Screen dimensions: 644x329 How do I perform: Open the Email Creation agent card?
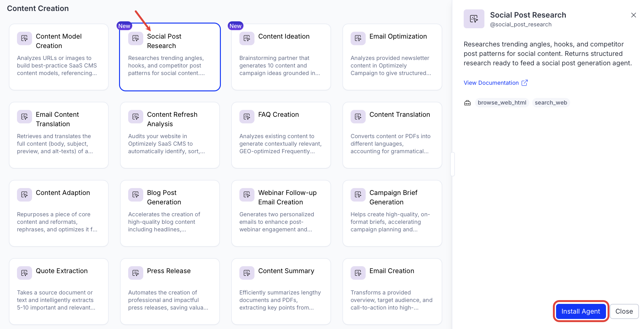click(x=392, y=291)
